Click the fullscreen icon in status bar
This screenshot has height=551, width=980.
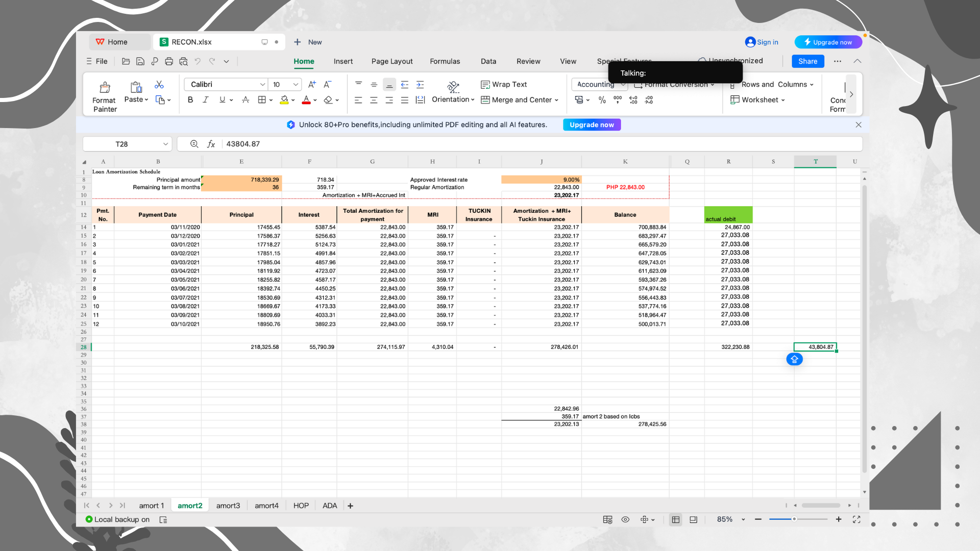[856, 519]
